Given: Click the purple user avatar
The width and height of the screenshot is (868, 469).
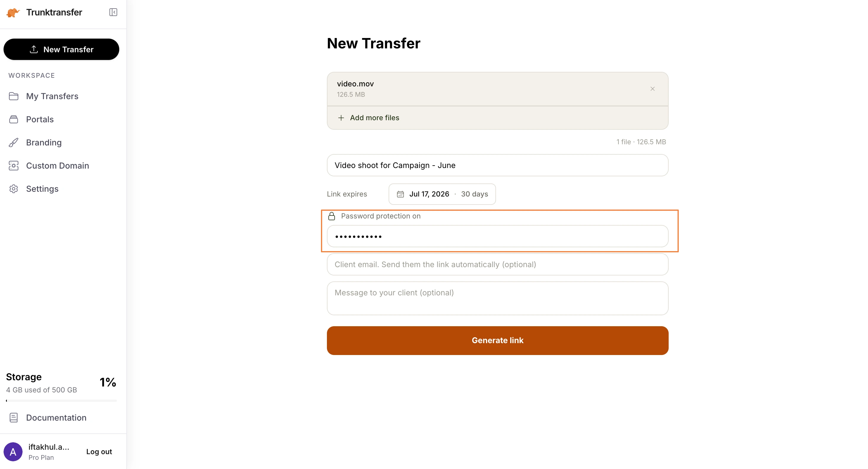Looking at the screenshot, I should coord(13,452).
